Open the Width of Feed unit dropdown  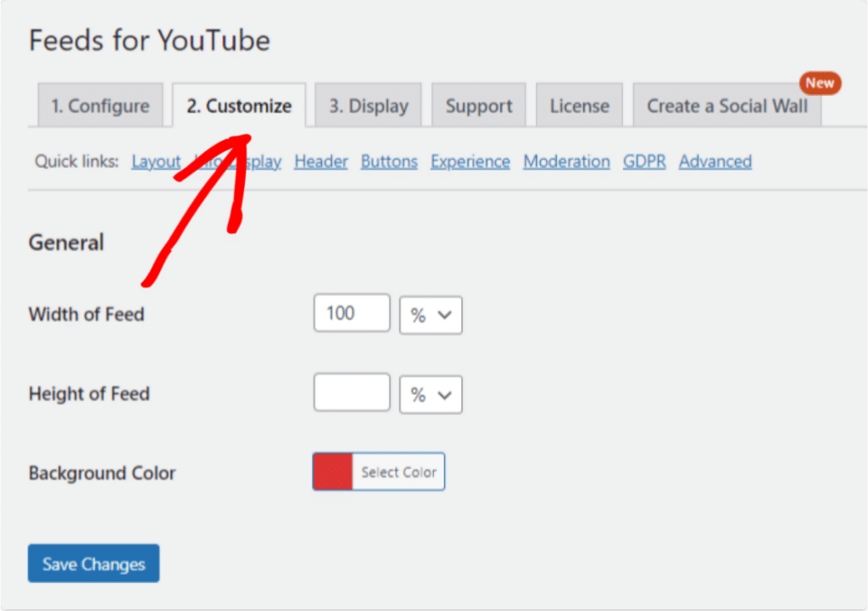click(430, 314)
